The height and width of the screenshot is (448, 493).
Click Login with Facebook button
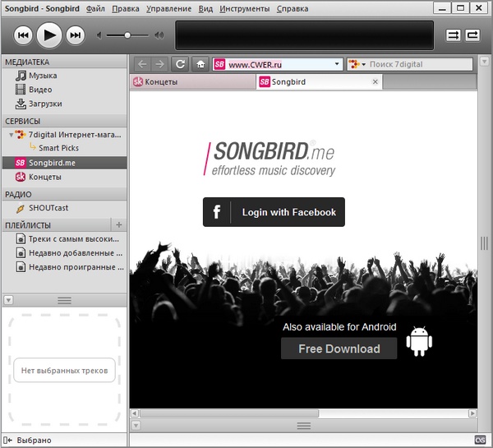(x=274, y=212)
